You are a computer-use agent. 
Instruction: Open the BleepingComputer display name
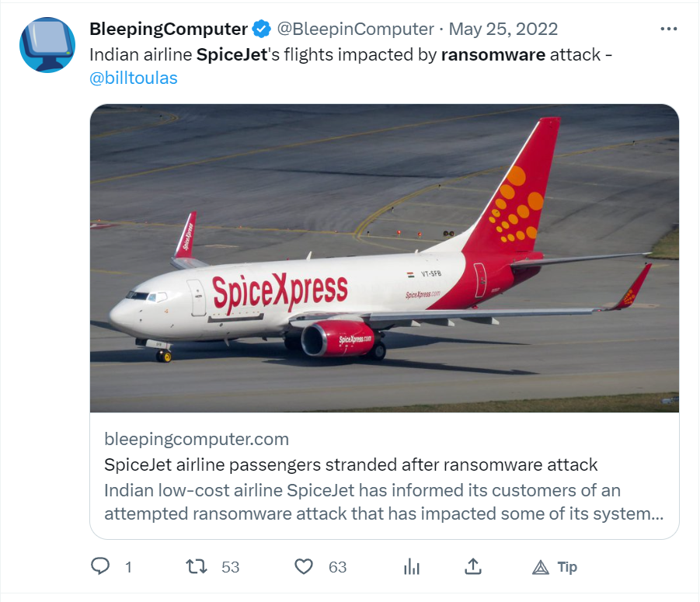[x=169, y=29]
